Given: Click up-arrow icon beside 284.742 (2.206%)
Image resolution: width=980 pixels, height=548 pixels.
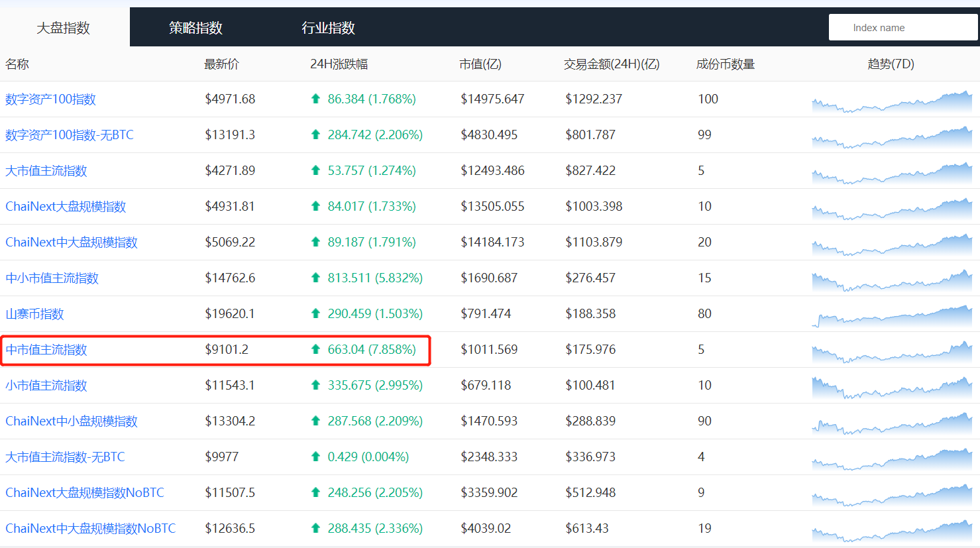Looking at the screenshot, I should tap(315, 135).
